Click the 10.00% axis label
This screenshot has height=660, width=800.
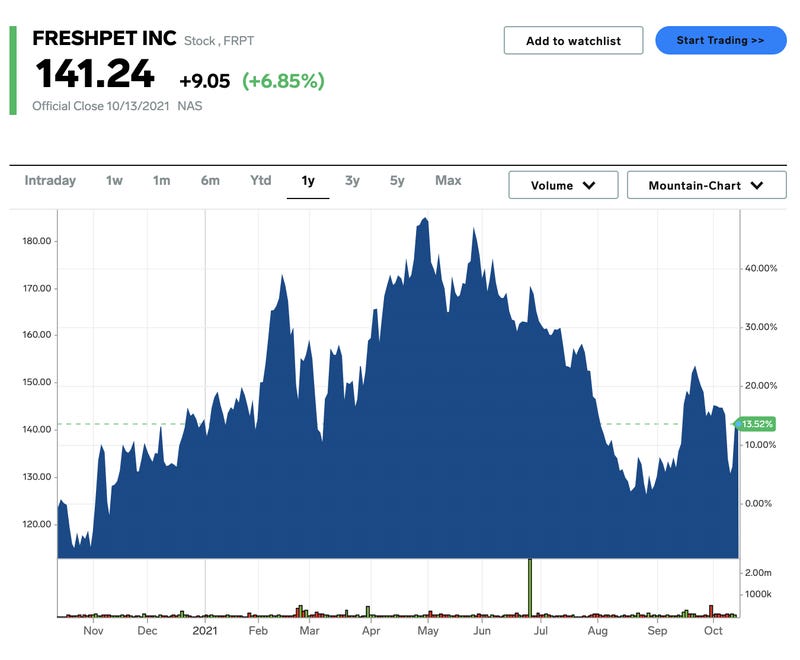click(x=761, y=445)
